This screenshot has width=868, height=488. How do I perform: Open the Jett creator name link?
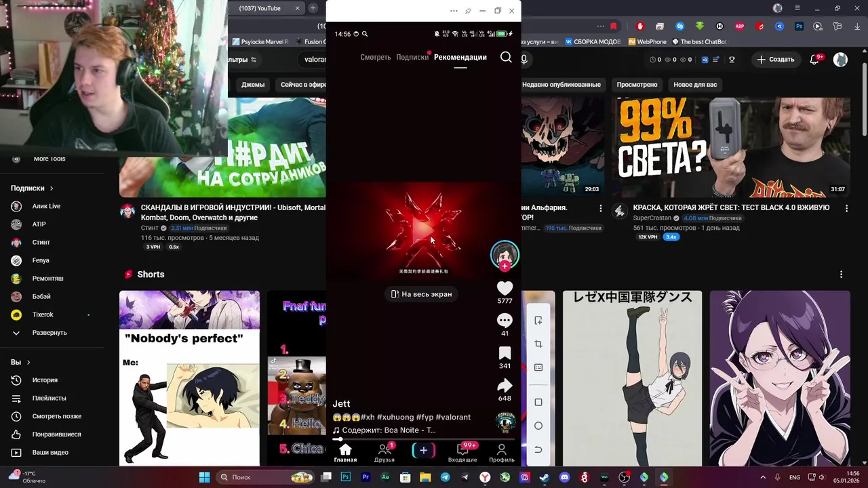[341, 404]
